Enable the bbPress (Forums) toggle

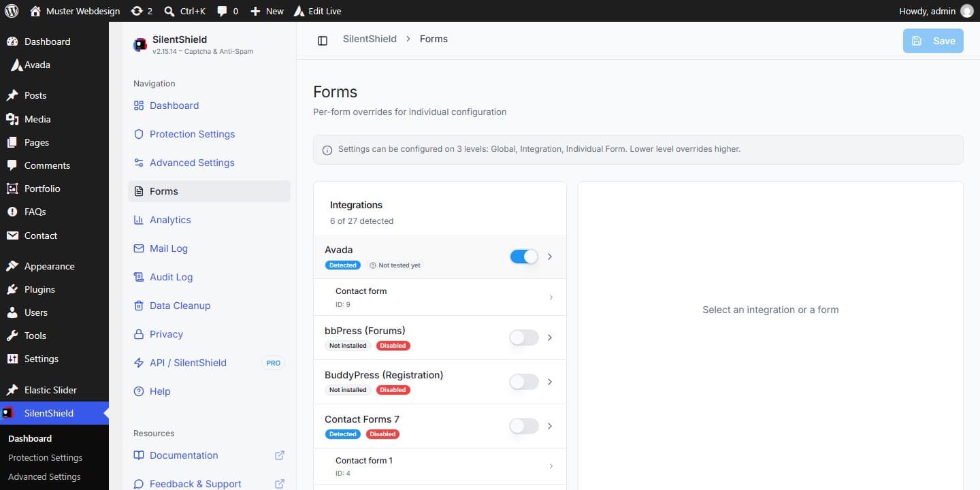pyautogui.click(x=524, y=338)
